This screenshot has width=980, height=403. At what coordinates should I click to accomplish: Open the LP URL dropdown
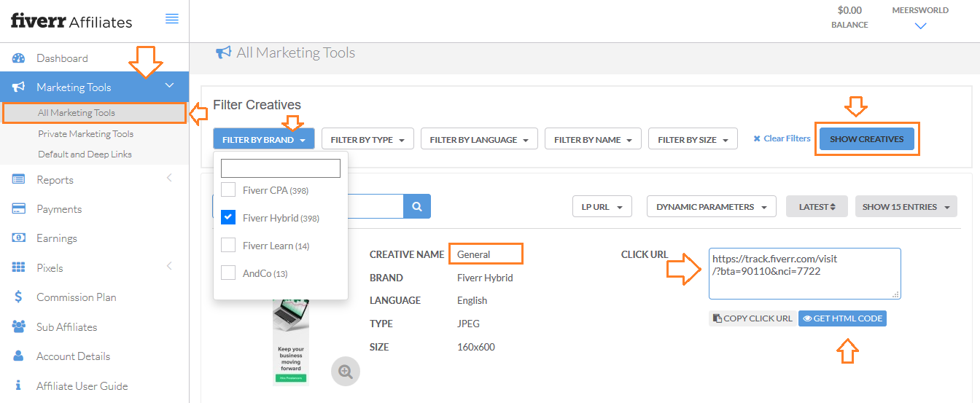pyautogui.click(x=602, y=207)
